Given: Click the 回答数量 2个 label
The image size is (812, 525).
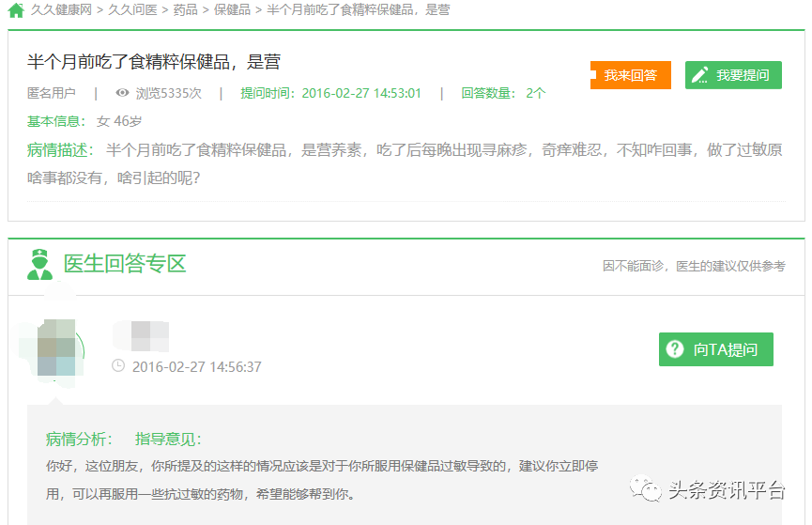Looking at the screenshot, I should (x=503, y=93).
